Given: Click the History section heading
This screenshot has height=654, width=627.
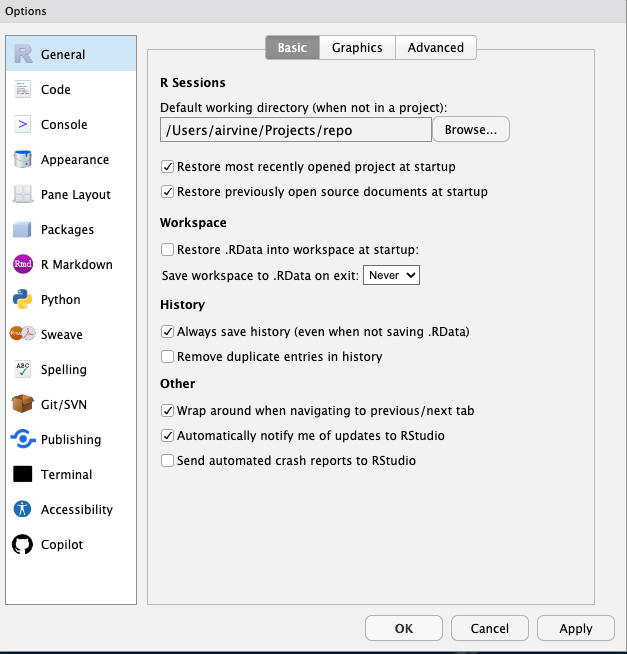Looking at the screenshot, I should click(x=182, y=305).
